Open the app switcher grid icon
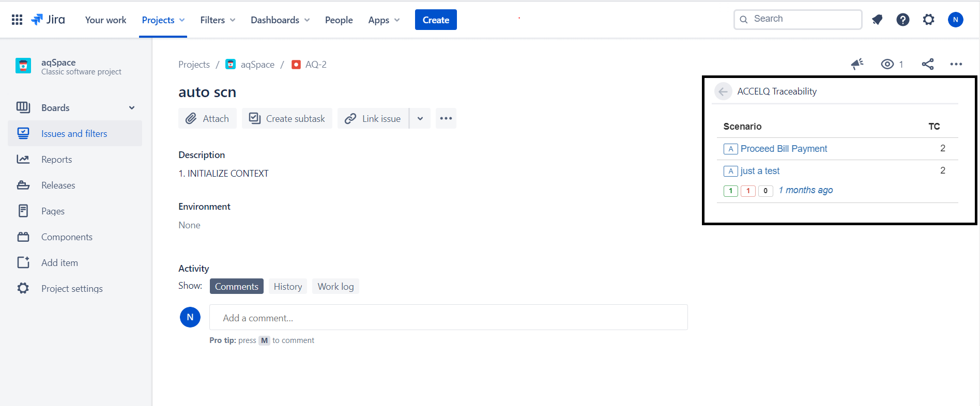980x406 pixels. (x=17, y=20)
